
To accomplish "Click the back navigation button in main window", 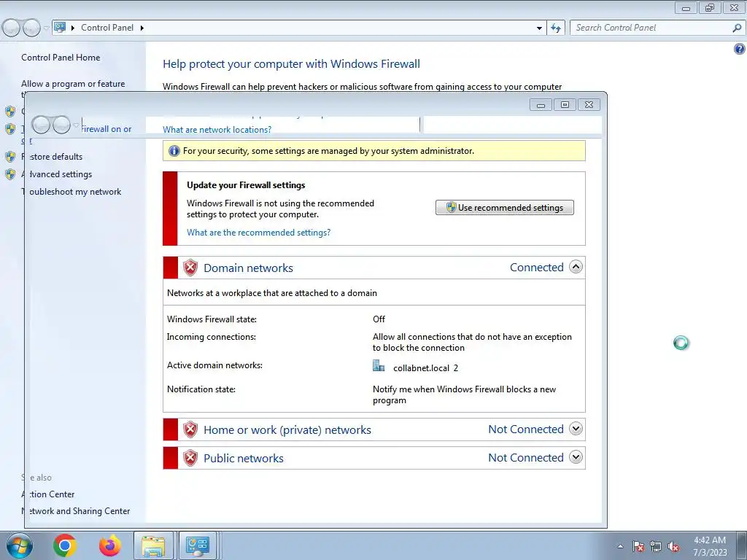I will tap(12, 28).
